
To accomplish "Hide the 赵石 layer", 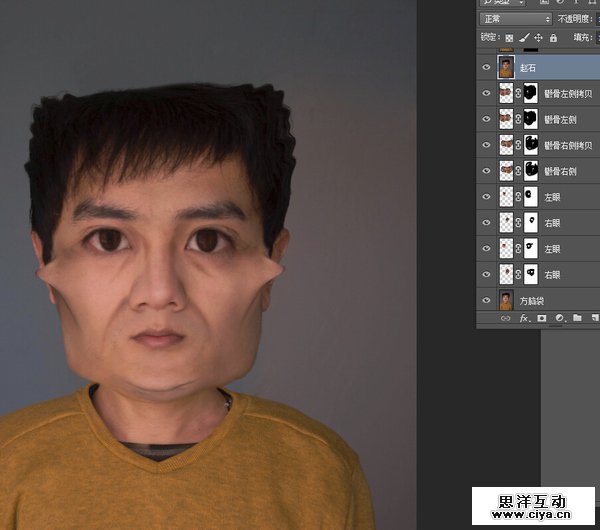I will pyautogui.click(x=487, y=67).
